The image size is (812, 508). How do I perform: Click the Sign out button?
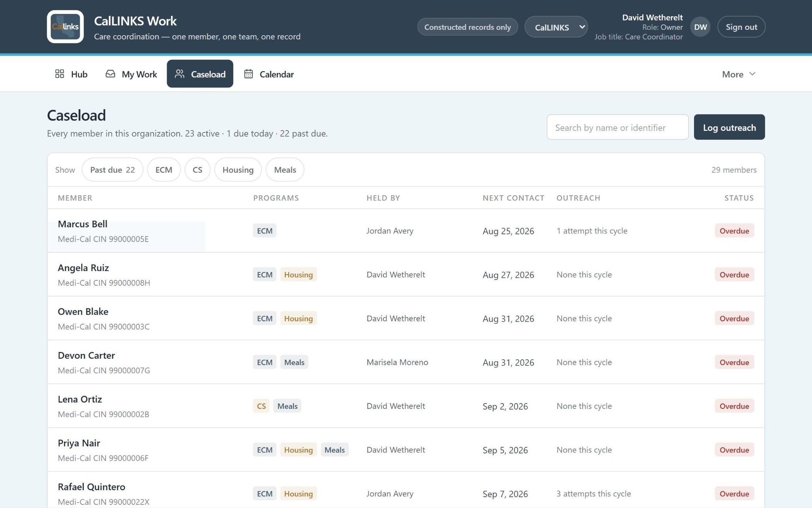741,27
